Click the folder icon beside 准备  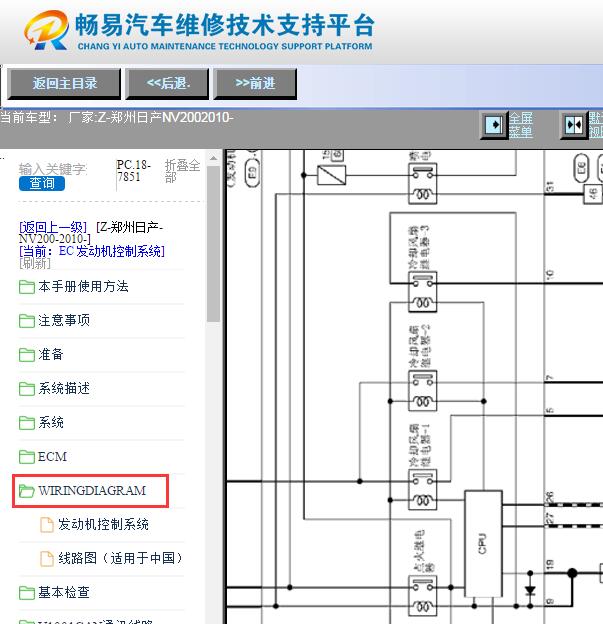27,355
